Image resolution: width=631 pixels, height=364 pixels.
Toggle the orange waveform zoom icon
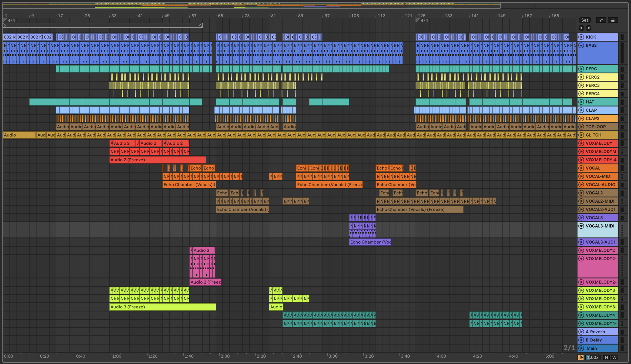[x=580, y=357]
